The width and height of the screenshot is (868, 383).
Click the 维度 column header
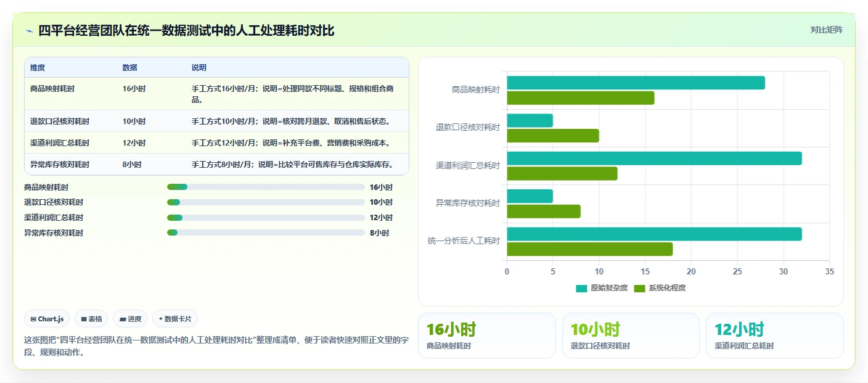(x=38, y=67)
